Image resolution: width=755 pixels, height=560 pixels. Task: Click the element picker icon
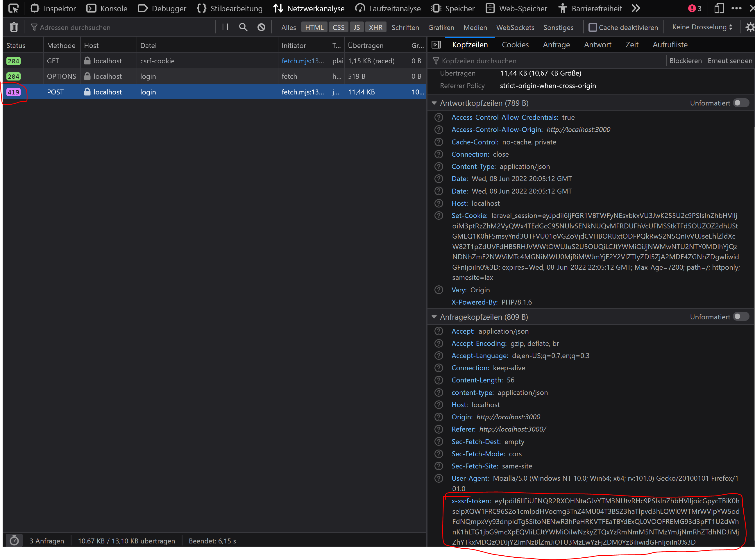coord(14,8)
